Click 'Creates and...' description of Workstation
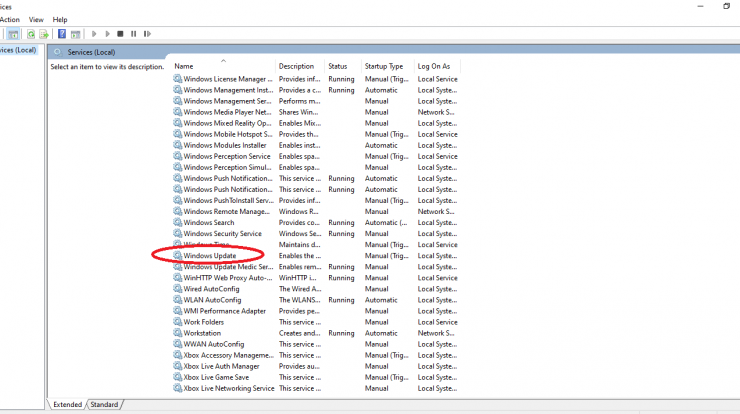The image size is (740, 414). [x=299, y=333]
